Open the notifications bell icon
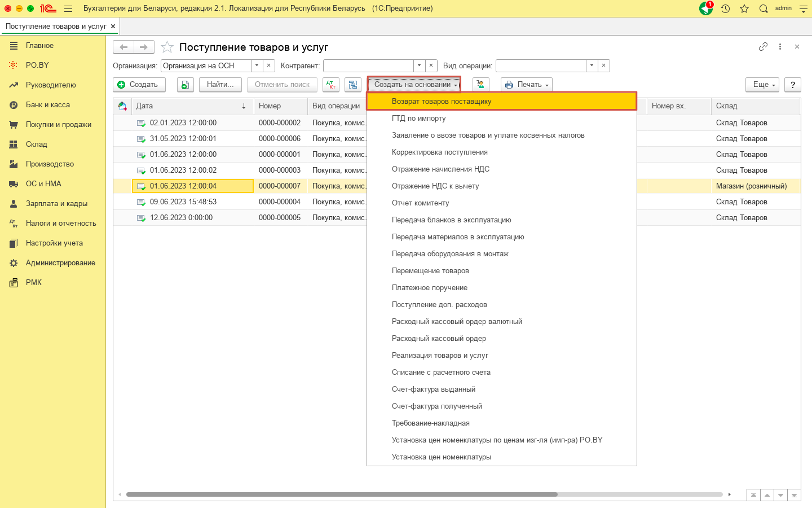Image resolution: width=812 pixels, height=508 pixels. [705, 8]
